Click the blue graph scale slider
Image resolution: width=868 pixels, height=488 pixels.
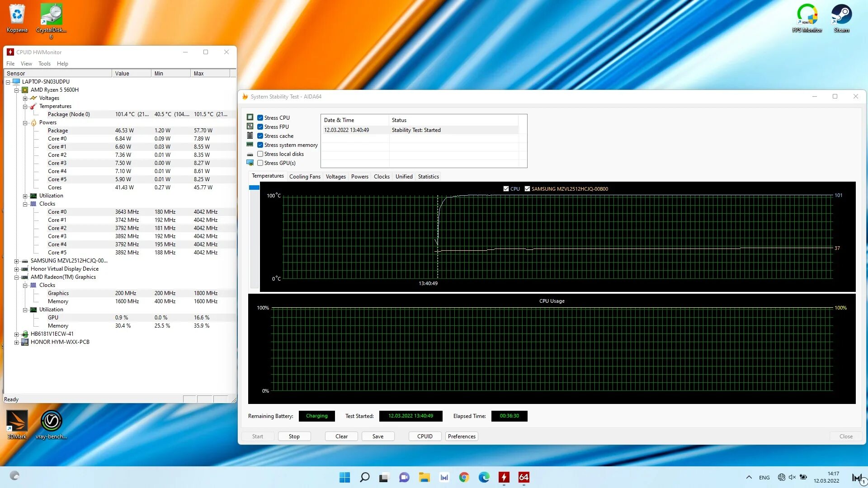[x=254, y=188]
